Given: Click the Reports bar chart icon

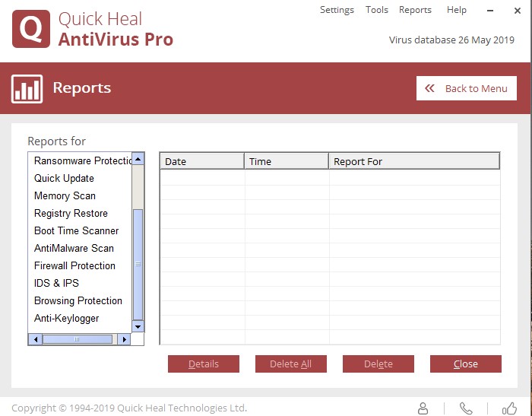Looking at the screenshot, I should (x=27, y=89).
